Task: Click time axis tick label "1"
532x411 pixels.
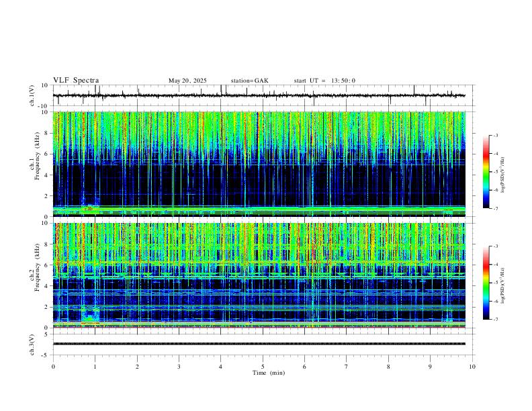Action: [95, 367]
